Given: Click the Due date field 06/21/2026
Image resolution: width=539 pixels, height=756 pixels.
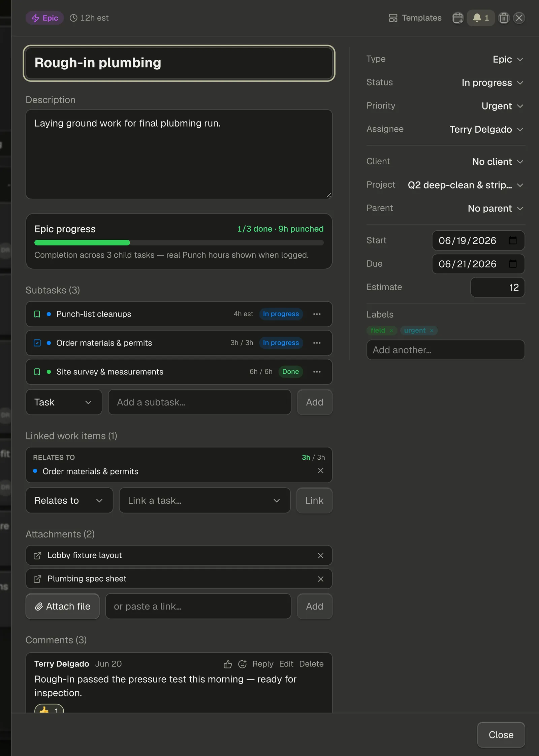Looking at the screenshot, I should tap(478, 264).
